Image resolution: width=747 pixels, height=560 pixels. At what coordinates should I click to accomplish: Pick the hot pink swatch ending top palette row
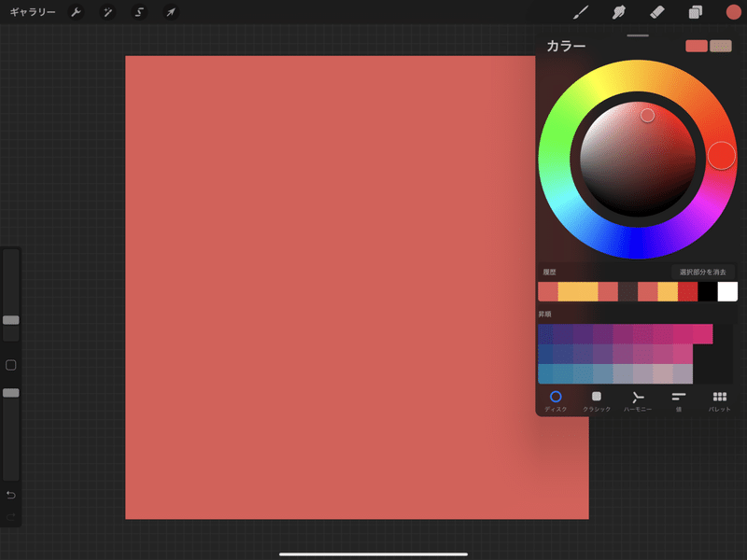pos(703,334)
